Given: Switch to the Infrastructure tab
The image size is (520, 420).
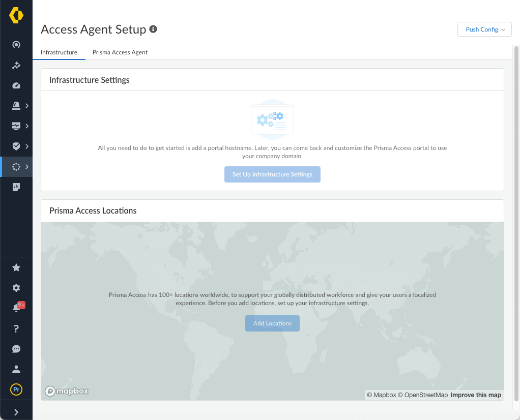Looking at the screenshot, I should point(59,52).
